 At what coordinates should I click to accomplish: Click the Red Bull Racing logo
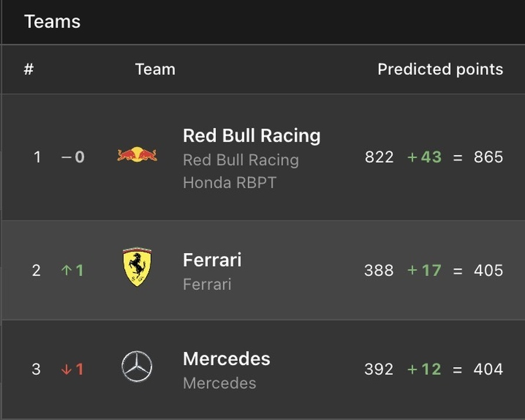[137, 154]
